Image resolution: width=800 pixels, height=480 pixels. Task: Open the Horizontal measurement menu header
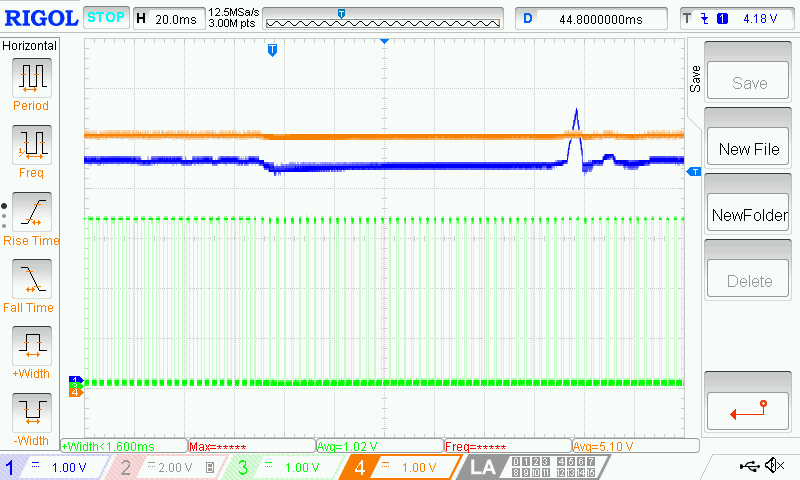(30, 46)
